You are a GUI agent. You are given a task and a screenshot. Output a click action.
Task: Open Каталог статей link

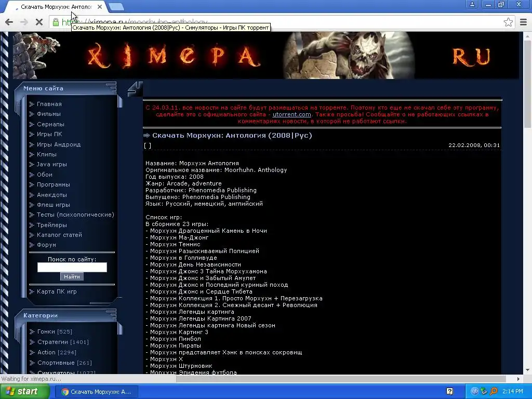(59, 235)
